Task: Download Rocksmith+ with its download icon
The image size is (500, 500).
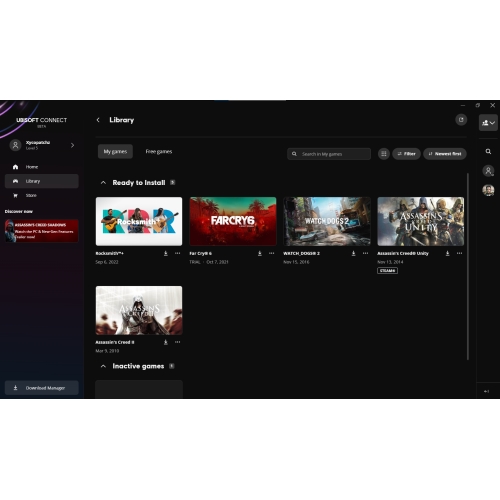Action: pos(166,254)
